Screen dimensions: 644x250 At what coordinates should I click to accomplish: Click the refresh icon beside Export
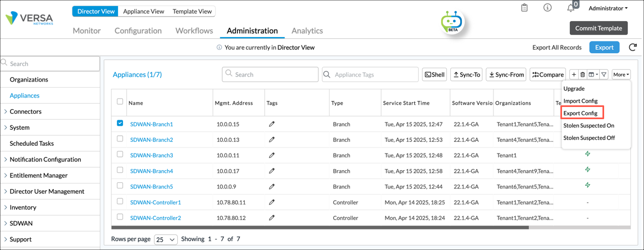pyautogui.click(x=633, y=47)
